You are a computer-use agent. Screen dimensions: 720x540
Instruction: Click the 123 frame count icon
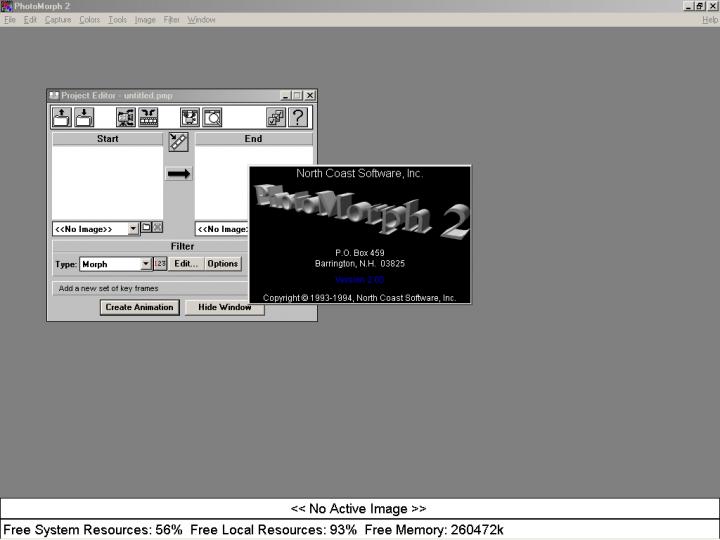click(x=160, y=264)
